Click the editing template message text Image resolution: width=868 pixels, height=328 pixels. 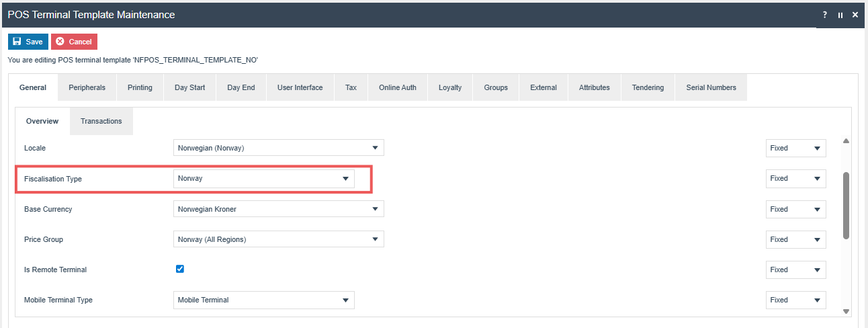tap(133, 60)
